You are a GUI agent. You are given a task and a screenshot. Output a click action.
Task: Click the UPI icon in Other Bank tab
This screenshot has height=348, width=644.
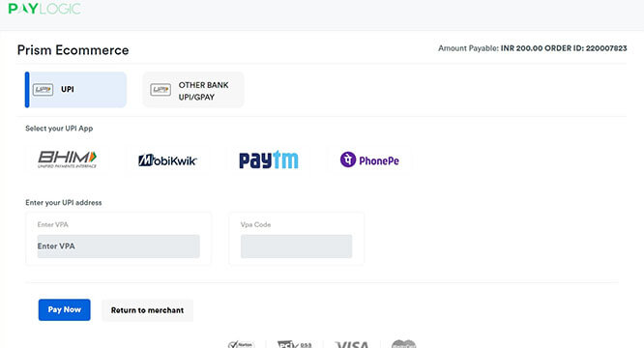161,90
